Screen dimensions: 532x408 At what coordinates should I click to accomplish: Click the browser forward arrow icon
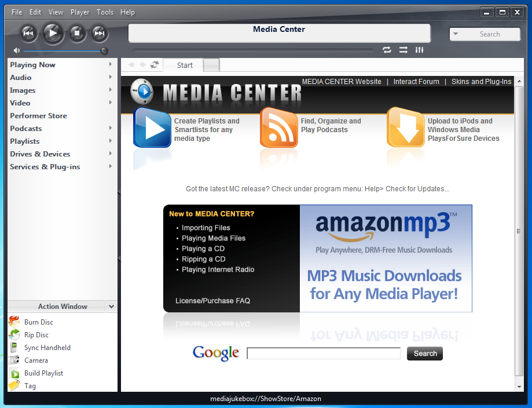click(143, 64)
